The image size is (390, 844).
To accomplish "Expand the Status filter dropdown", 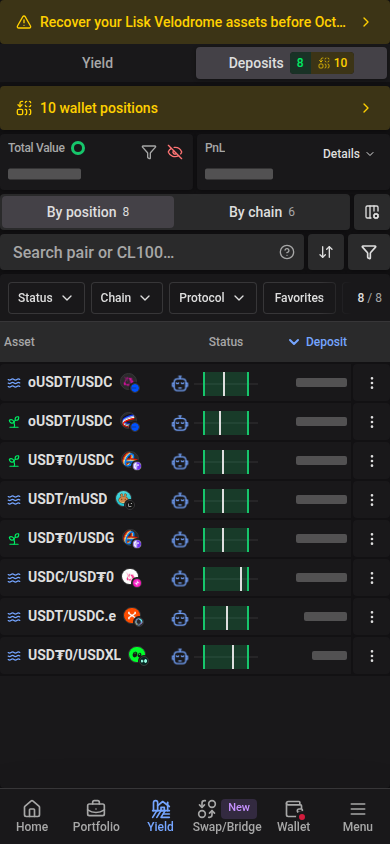I will tap(46, 298).
